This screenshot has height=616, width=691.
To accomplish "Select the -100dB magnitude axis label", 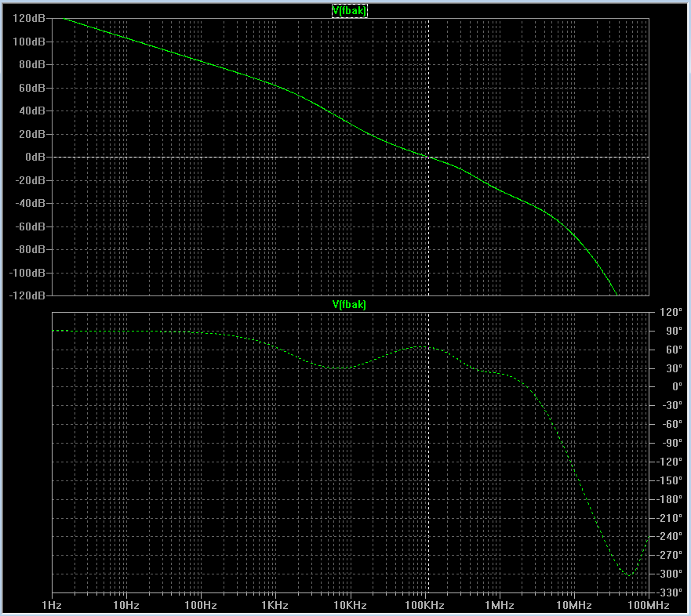I will pos(27,273).
